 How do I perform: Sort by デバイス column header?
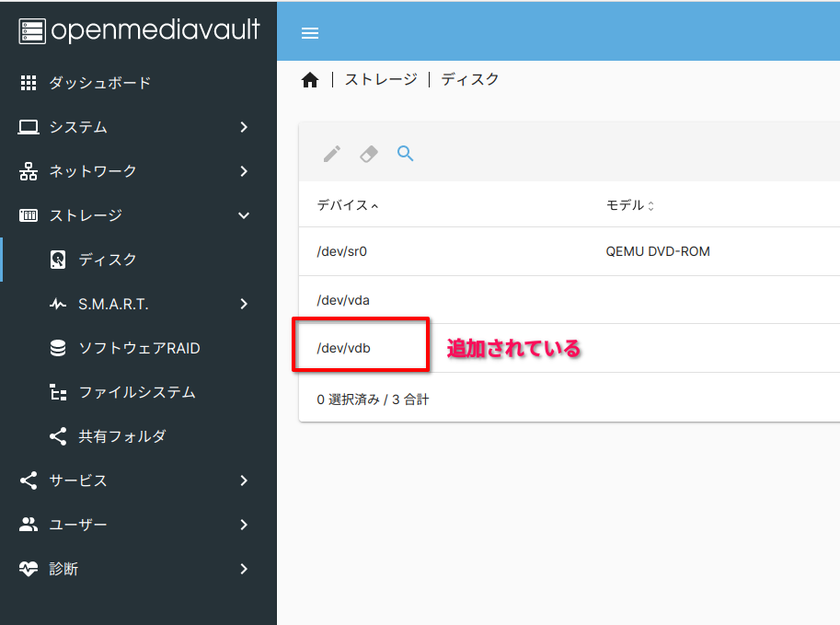point(347,205)
